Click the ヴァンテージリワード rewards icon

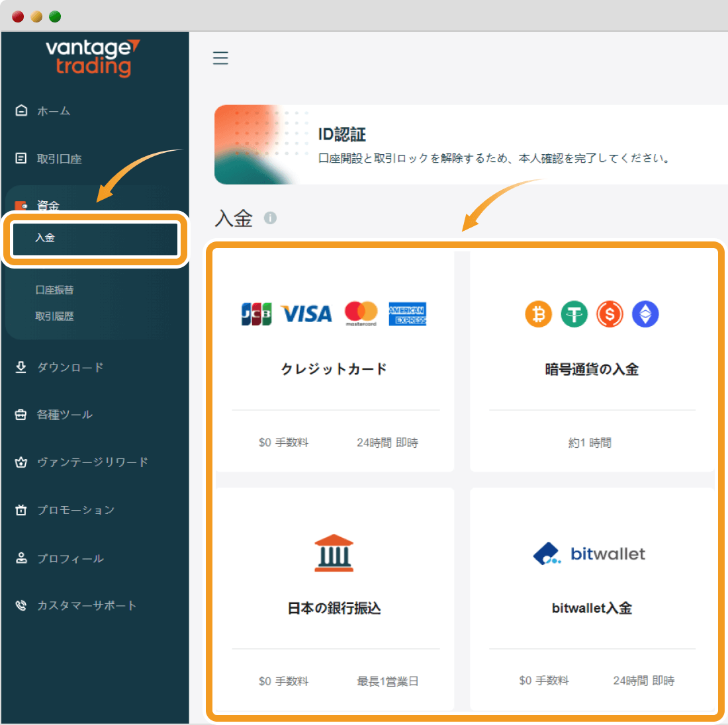(x=21, y=462)
